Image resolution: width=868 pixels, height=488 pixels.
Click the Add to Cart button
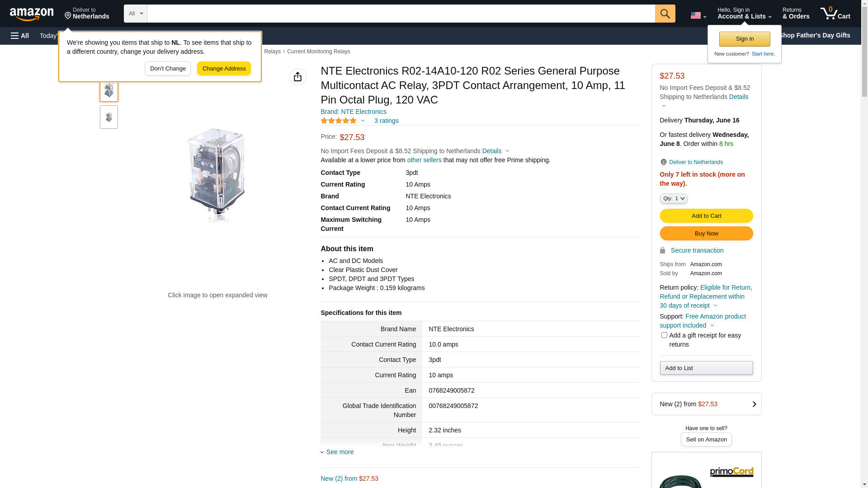click(706, 216)
